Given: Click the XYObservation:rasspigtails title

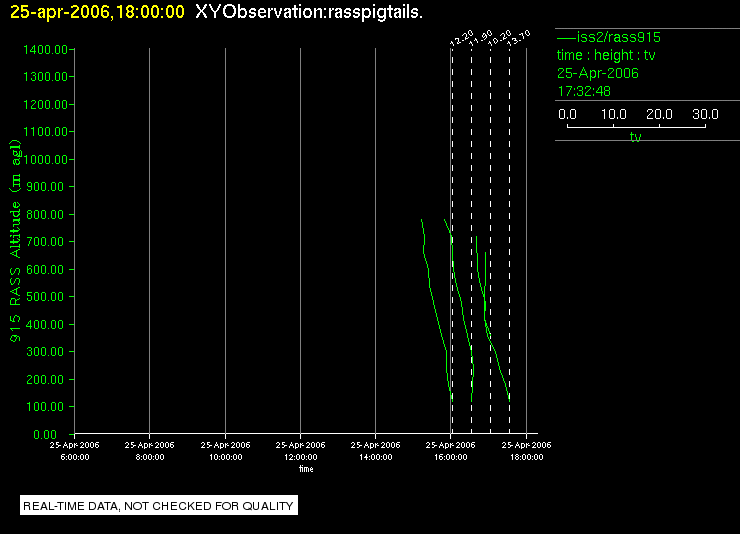Looking at the screenshot, I should 309,12.
